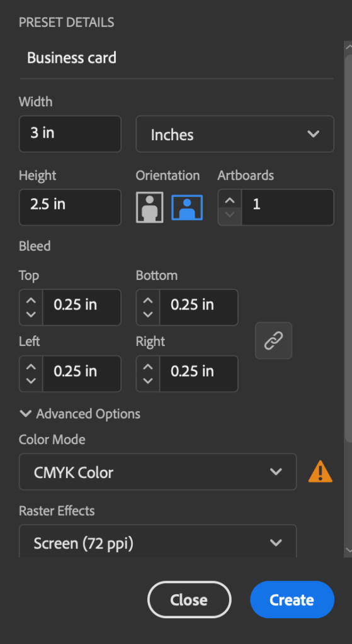Click the Width input field
Screen dimensions: 352x644
click(71, 134)
